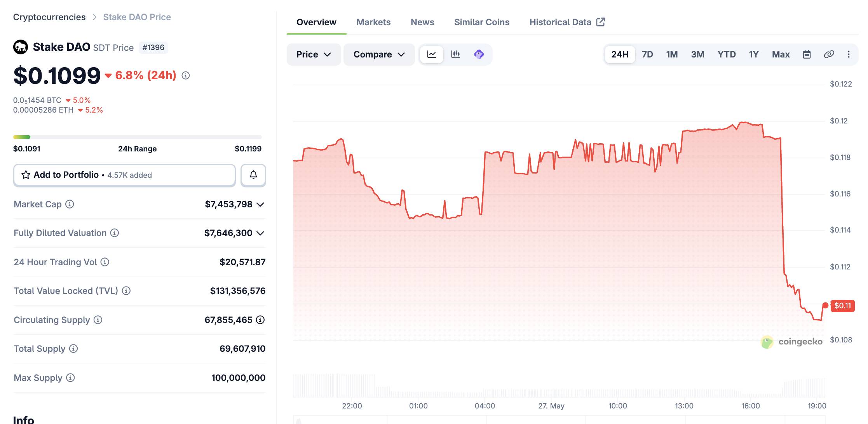Screen dimensions: 868x424
Task: Click Add to Portfolio button
Action: (124, 175)
